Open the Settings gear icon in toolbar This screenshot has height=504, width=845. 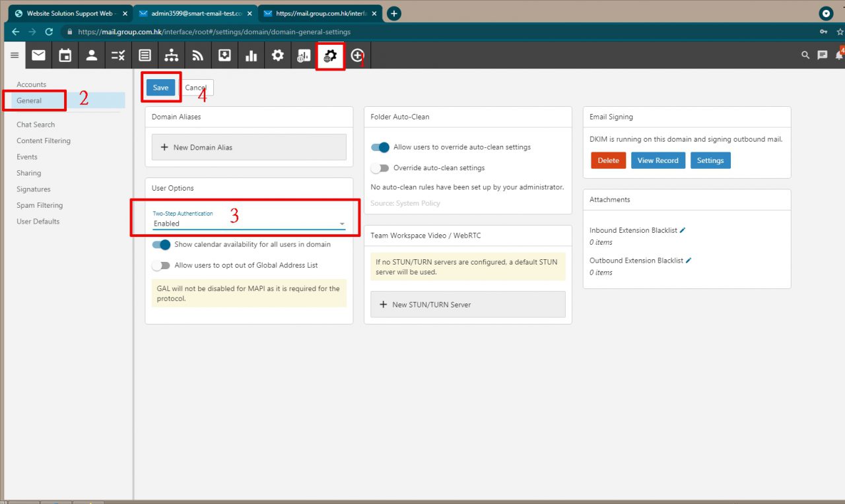277,55
